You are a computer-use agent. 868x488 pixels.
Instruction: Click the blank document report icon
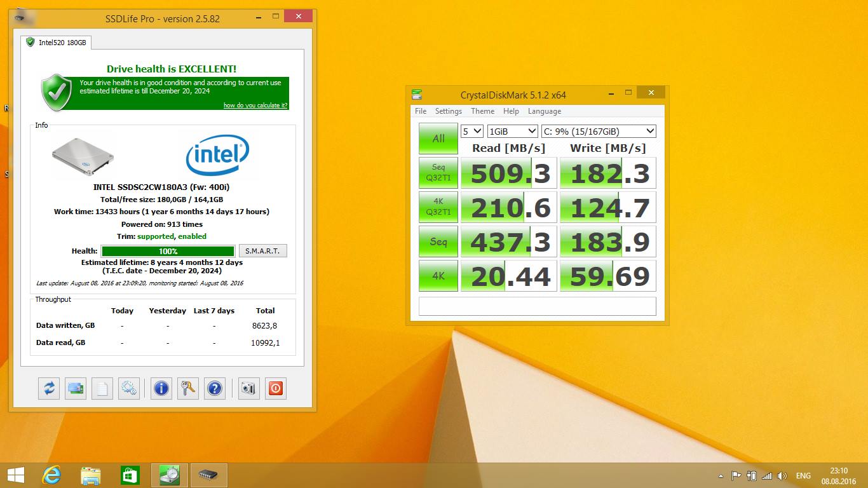102,388
